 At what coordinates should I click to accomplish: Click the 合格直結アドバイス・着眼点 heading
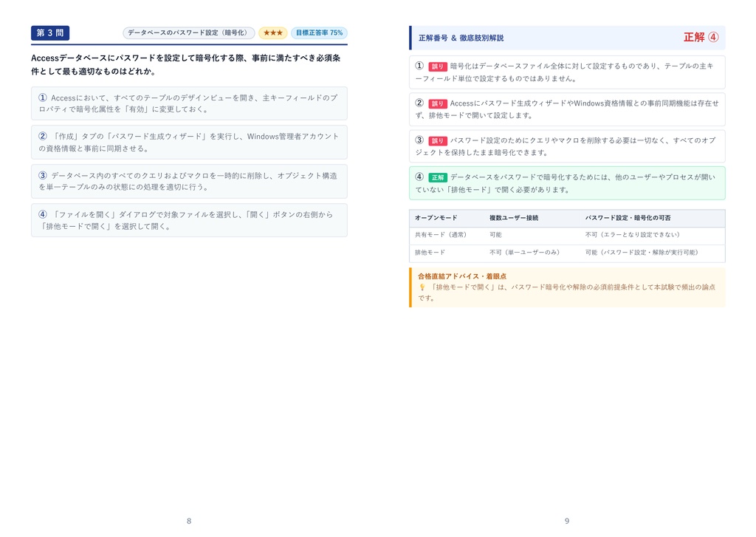coord(462,276)
